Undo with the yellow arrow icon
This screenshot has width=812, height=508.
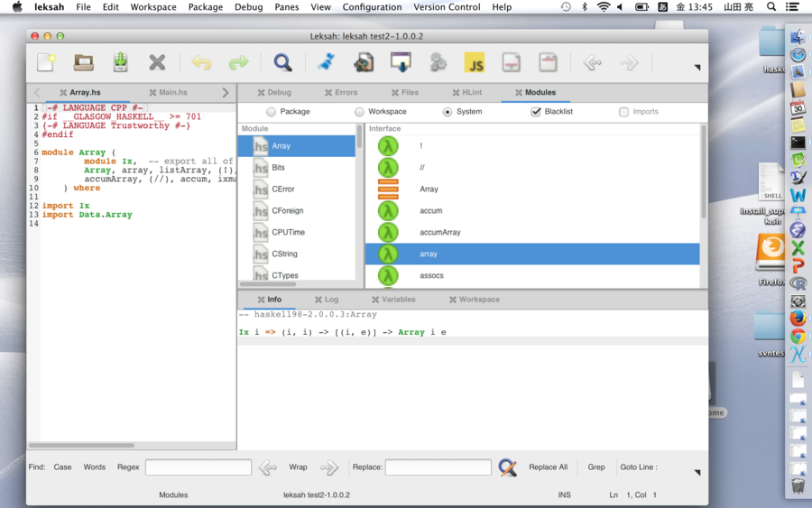[x=201, y=62]
